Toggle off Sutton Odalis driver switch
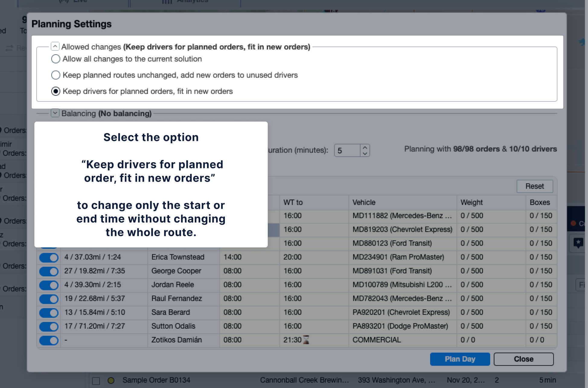Image resolution: width=588 pixels, height=388 pixels. [49, 326]
